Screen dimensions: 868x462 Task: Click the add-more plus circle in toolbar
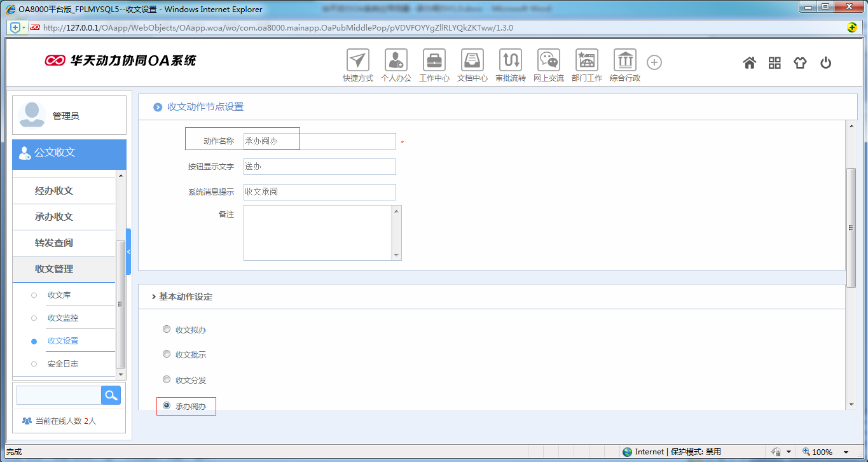point(654,62)
